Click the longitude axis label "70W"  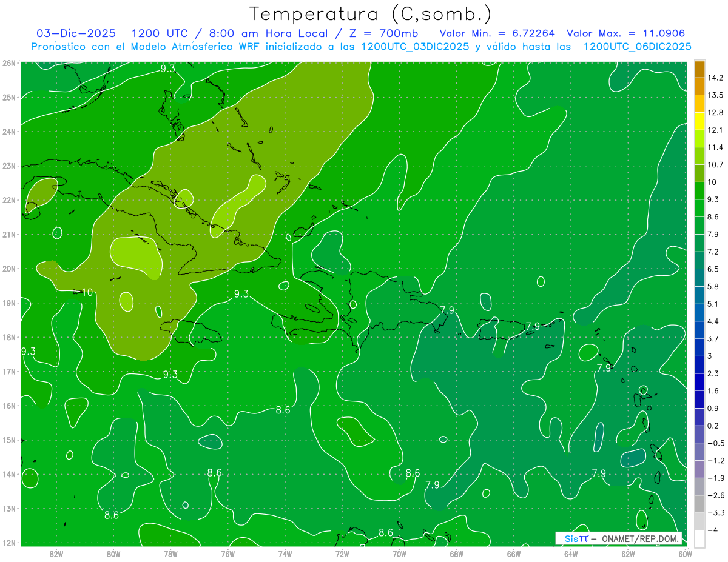point(399,554)
